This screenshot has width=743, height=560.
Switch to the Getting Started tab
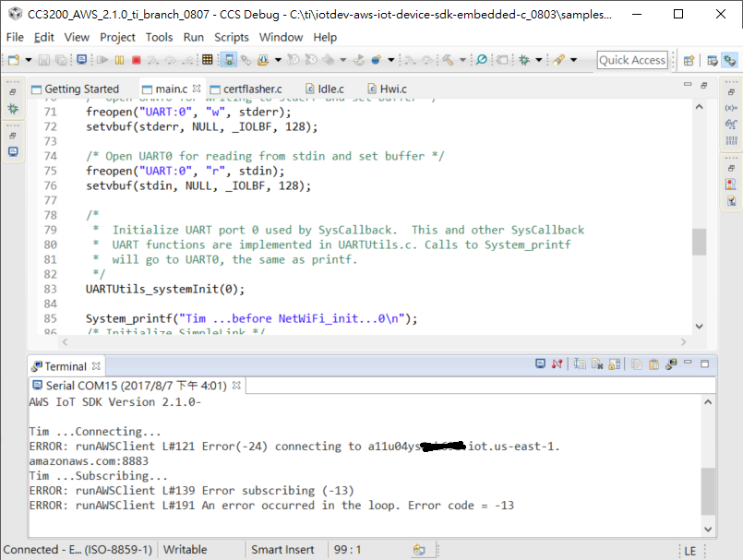pyautogui.click(x=76, y=89)
